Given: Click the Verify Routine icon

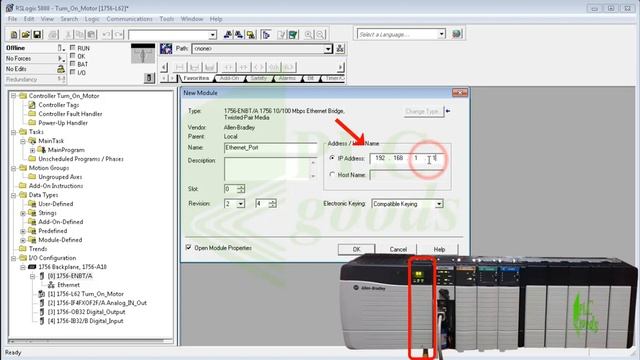Looking at the screenshot, I should pos(282,35).
